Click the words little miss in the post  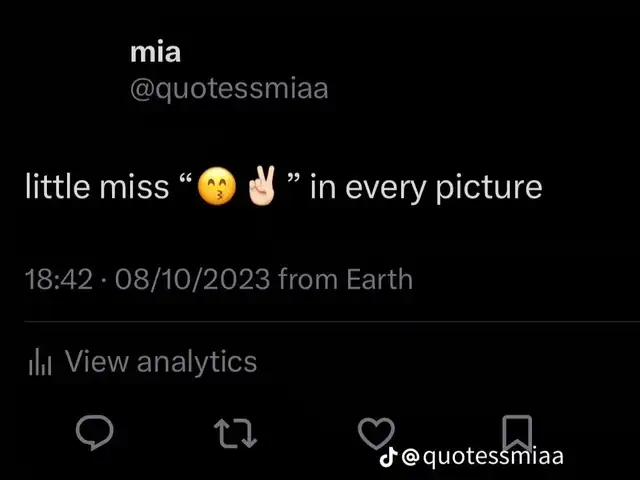point(97,187)
